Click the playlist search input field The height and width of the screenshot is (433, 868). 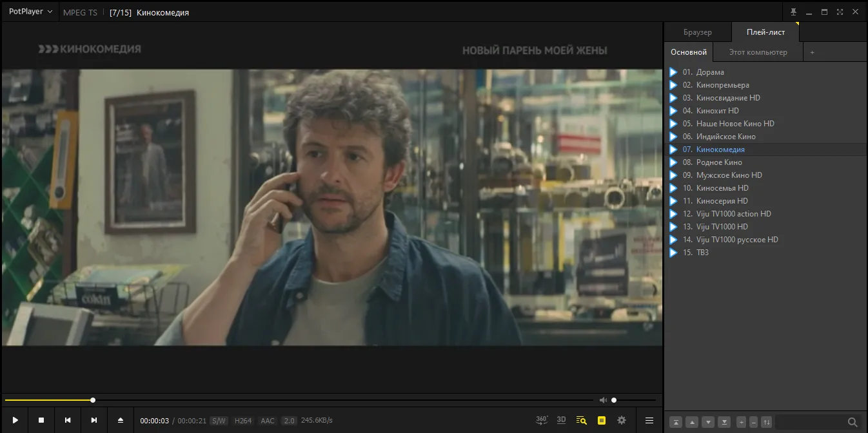(x=810, y=423)
